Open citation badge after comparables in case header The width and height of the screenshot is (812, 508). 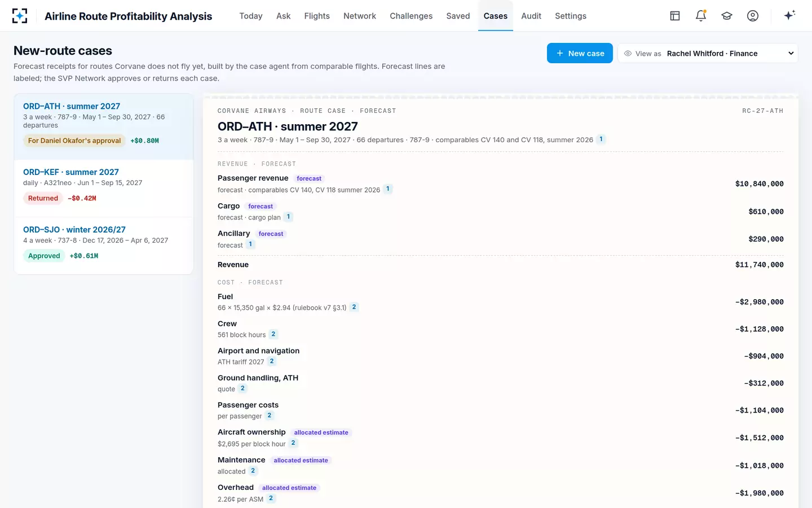coord(601,139)
